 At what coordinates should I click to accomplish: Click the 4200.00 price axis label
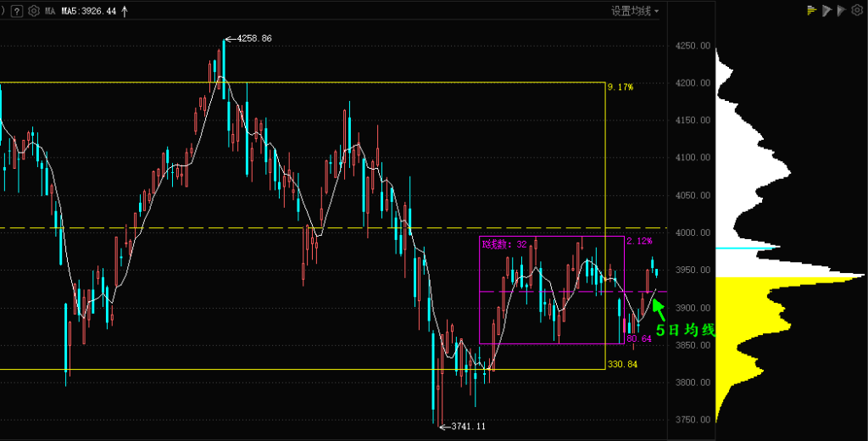pyautogui.click(x=695, y=83)
